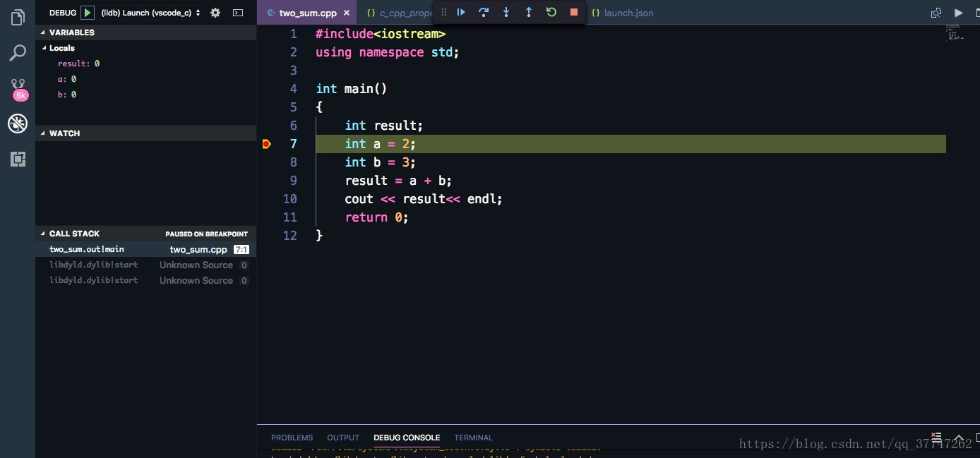Open the Search view in activity bar
This screenshot has width=980, height=458.
pyautogui.click(x=18, y=53)
